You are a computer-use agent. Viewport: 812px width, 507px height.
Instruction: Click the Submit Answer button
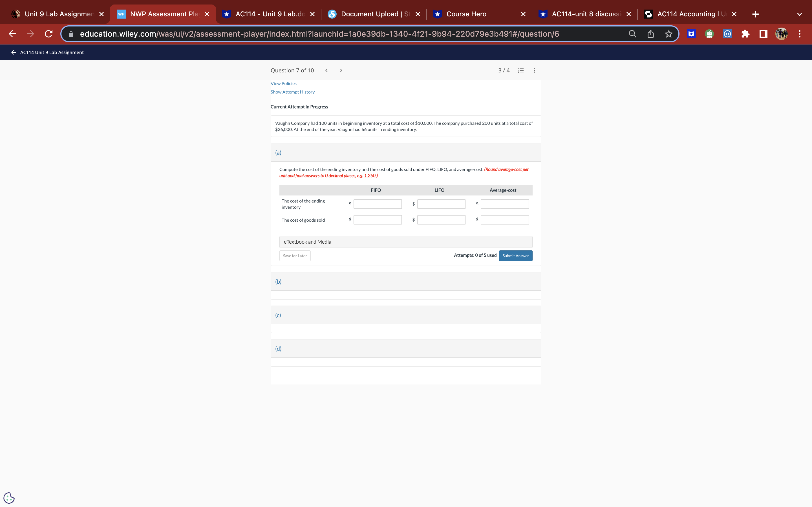point(515,256)
